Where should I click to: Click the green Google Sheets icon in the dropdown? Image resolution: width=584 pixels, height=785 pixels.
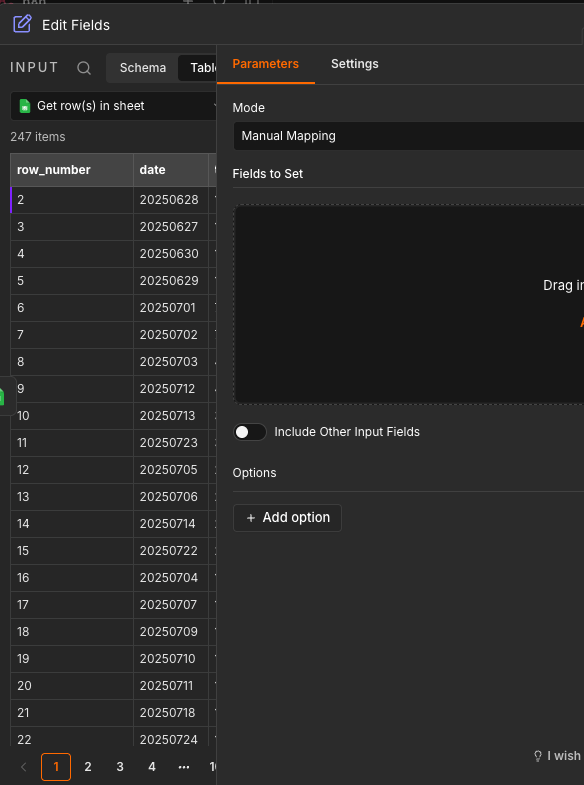tap(25, 106)
